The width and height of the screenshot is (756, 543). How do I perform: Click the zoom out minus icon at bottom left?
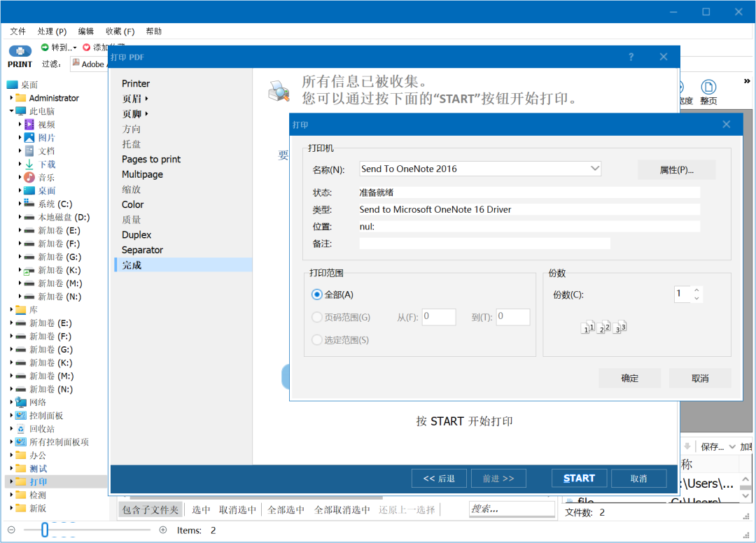tap(12, 530)
